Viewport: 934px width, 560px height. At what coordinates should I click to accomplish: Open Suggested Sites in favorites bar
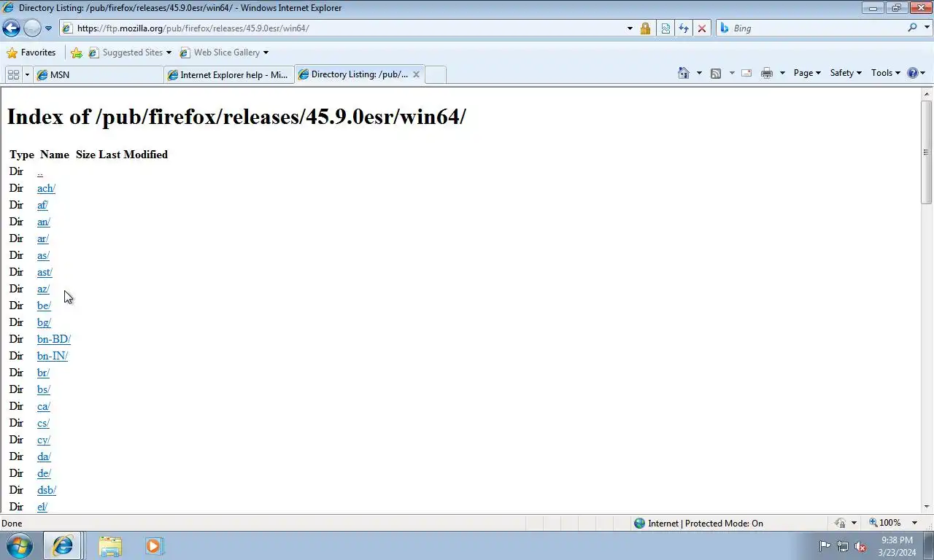click(x=130, y=52)
